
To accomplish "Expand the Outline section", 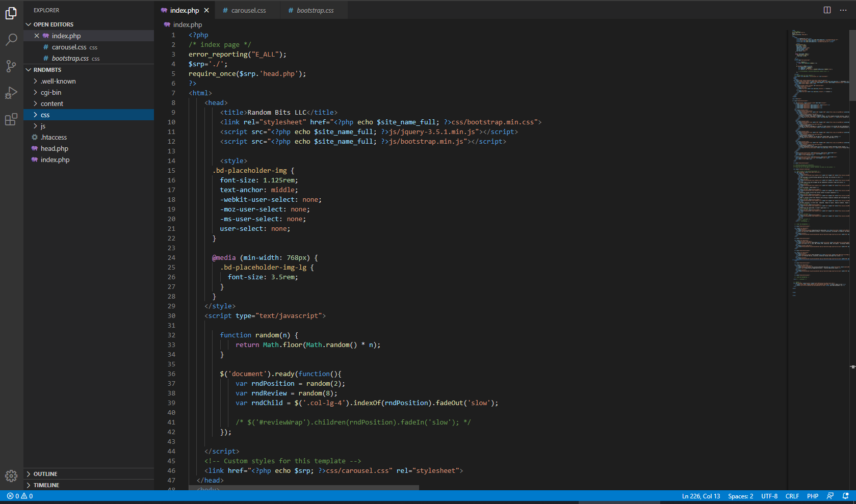I will coord(89,474).
